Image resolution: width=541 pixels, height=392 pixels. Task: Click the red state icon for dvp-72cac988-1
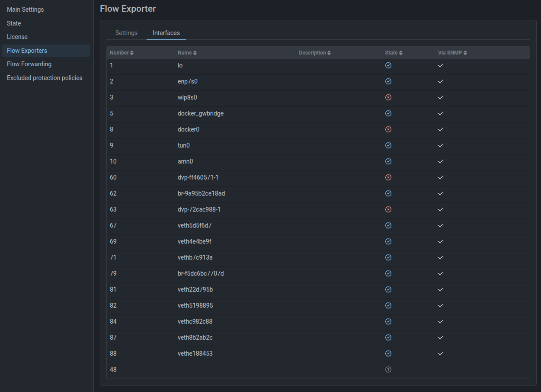[388, 209]
